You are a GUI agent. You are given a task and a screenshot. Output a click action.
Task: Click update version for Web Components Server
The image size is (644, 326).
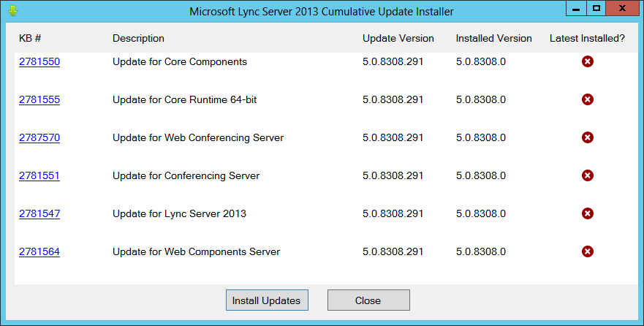coord(393,251)
